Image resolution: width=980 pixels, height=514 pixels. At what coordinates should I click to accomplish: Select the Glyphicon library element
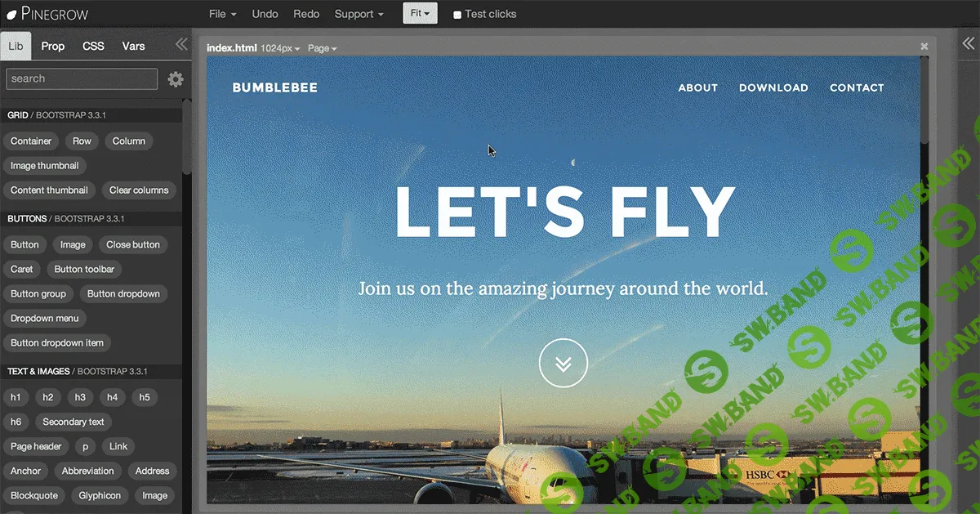(x=100, y=495)
